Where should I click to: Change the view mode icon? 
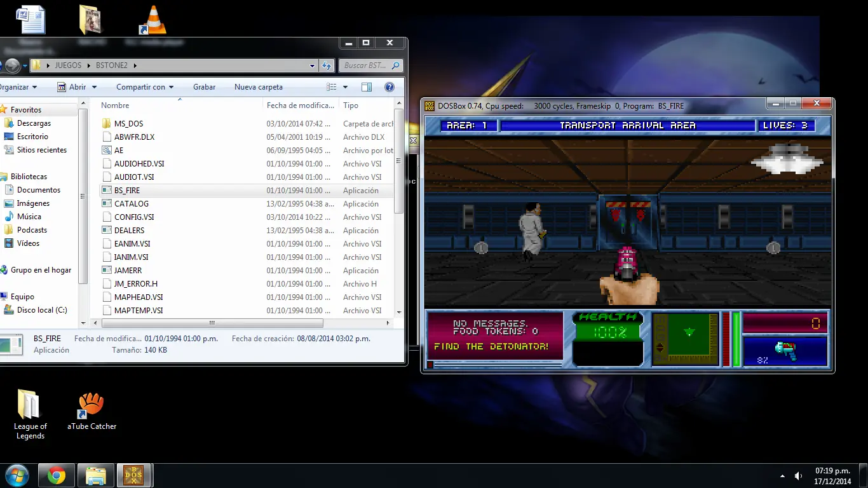pos(332,87)
